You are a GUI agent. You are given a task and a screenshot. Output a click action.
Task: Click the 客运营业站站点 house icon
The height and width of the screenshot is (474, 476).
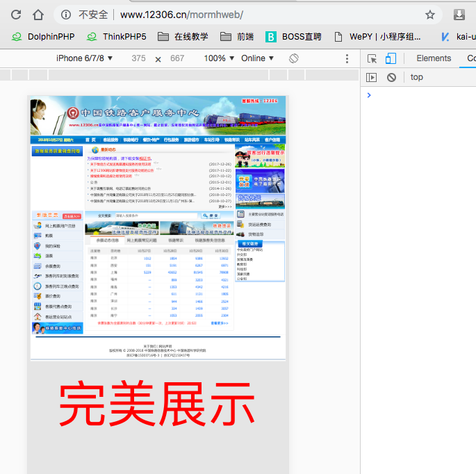(38, 317)
